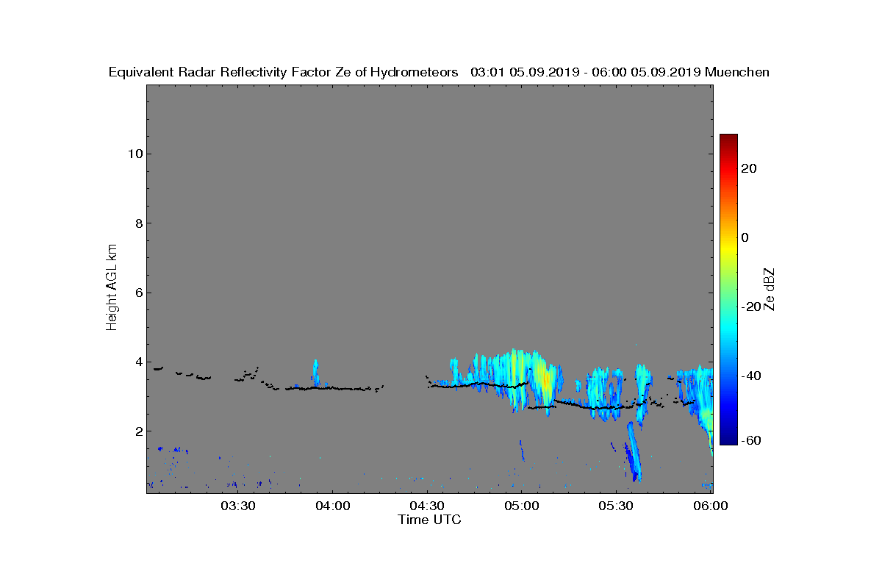
Task: Click the colorbar value 0
Action: click(x=745, y=237)
